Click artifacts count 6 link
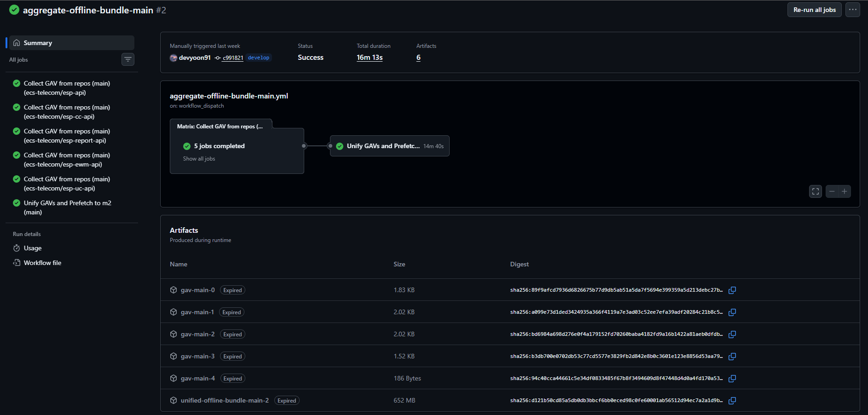 pyautogui.click(x=418, y=58)
